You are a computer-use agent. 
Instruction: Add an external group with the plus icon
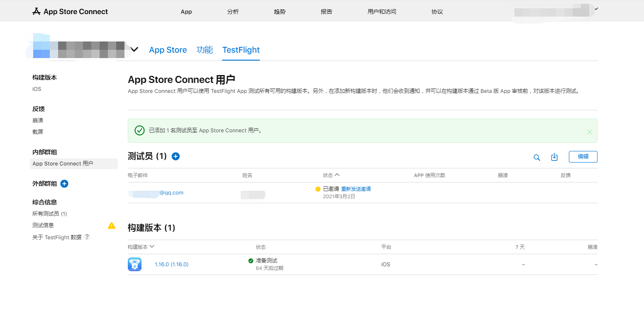(x=64, y=184)
